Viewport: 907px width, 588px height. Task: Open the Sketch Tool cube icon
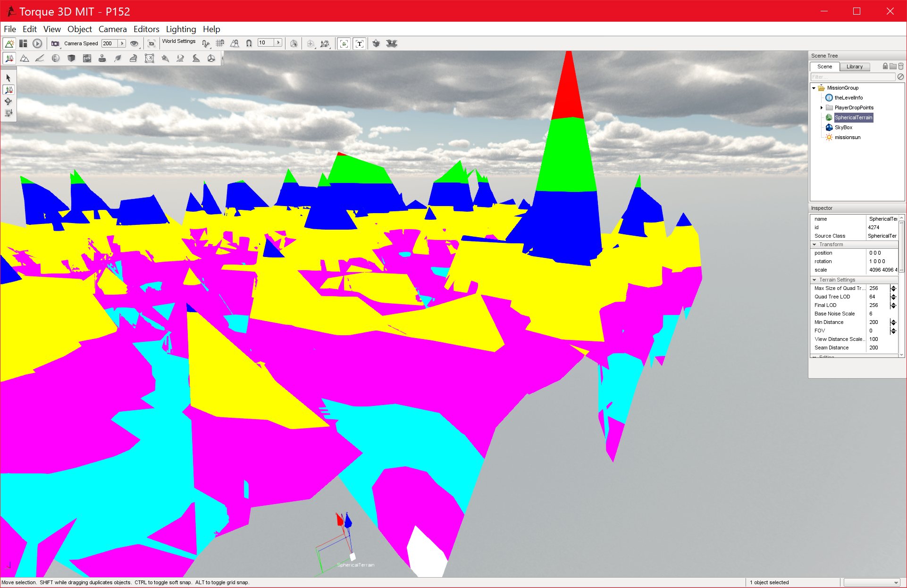pyautogui.click(x=71, y=58)
